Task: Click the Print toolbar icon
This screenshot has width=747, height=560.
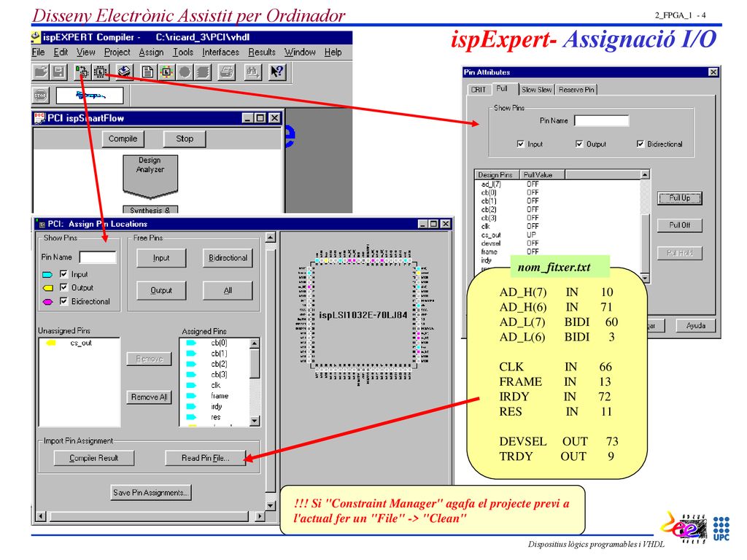Action: coord(227,72)
